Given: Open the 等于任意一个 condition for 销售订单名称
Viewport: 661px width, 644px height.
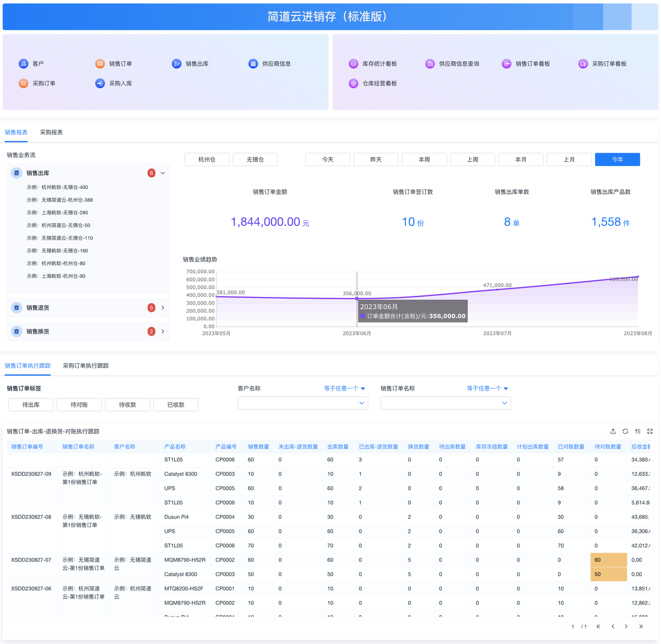Looking at the screenshot, I should 487,388.
